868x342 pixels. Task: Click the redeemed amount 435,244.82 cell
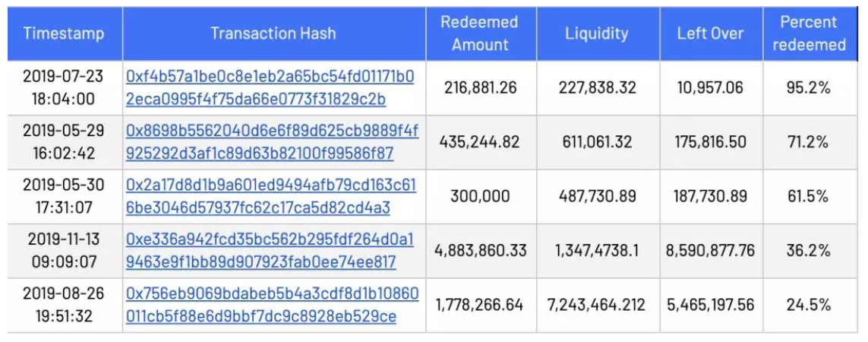point(480,142)
